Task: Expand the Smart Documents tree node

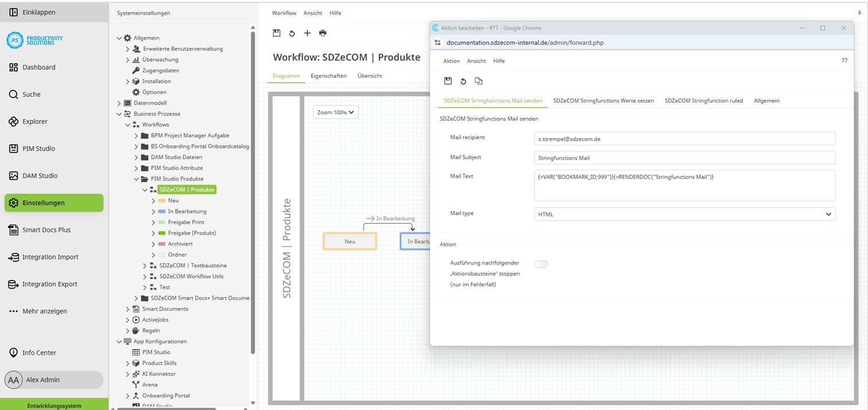Action: pyautogui.click(x=127, y=309)
